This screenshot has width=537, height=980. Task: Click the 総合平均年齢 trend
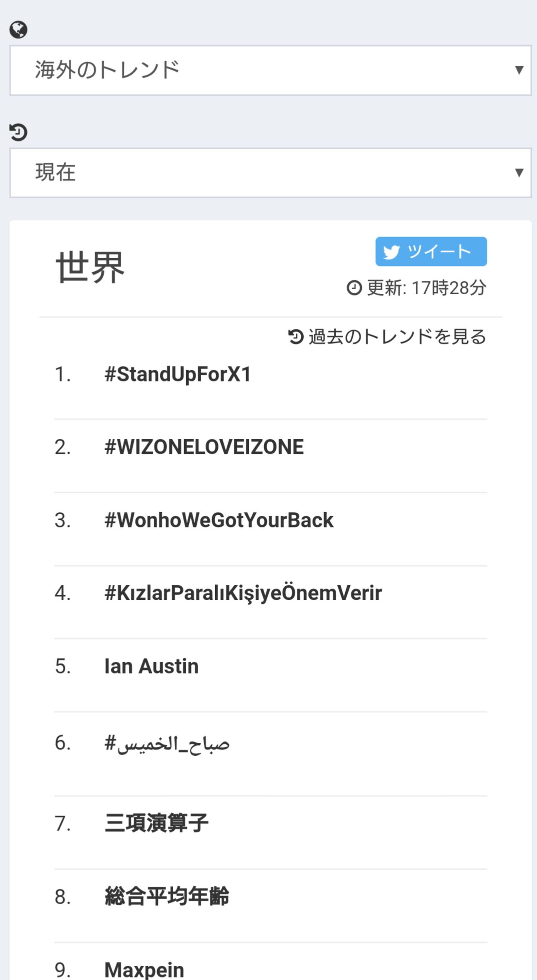coord(167,897)
